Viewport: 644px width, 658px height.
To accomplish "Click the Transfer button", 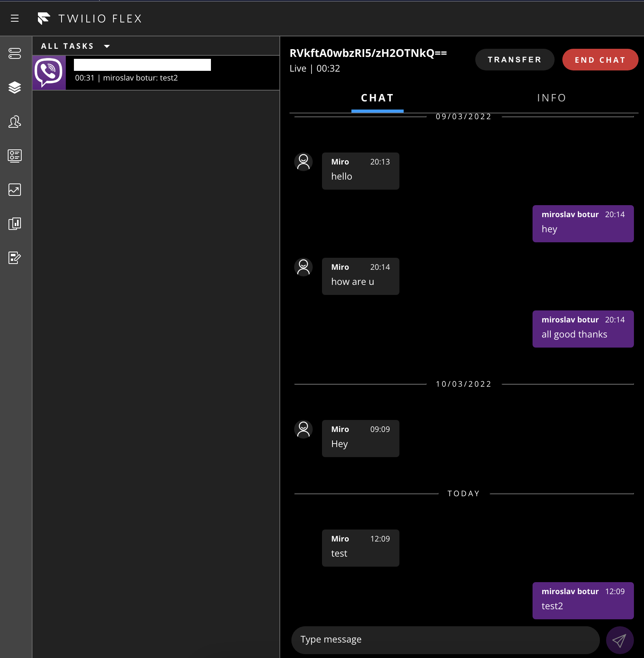I will click(515, 60).
